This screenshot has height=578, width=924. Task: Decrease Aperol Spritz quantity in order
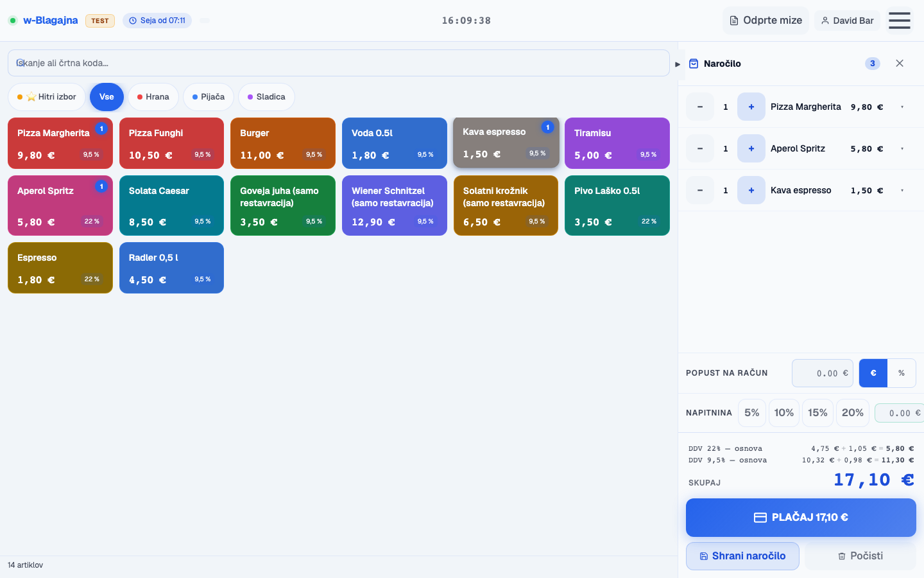click(x=700, y=149)
